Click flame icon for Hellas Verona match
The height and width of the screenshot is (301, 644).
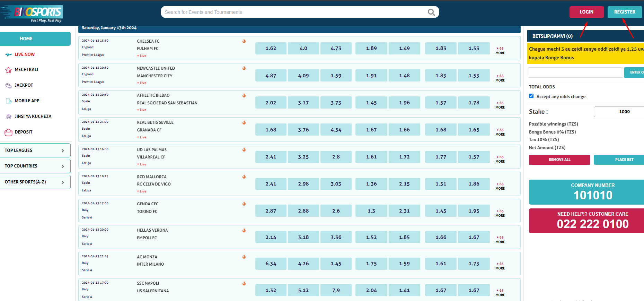tap(244, 230)
